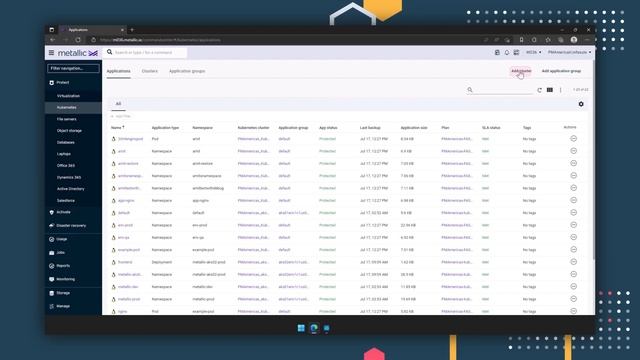Switch to the Applications tab
Viewport: 640px width, 360px height.
[118, 71]
